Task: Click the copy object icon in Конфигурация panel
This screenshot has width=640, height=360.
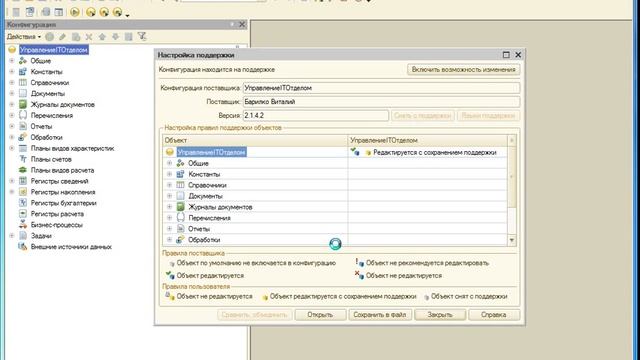Action: coord(76,37)
